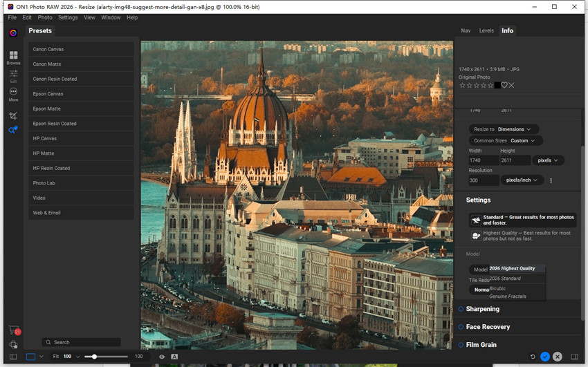The image size is (588, 367).
Task: Choose 2026 Highest Quality model
Action: pos(517,268)
